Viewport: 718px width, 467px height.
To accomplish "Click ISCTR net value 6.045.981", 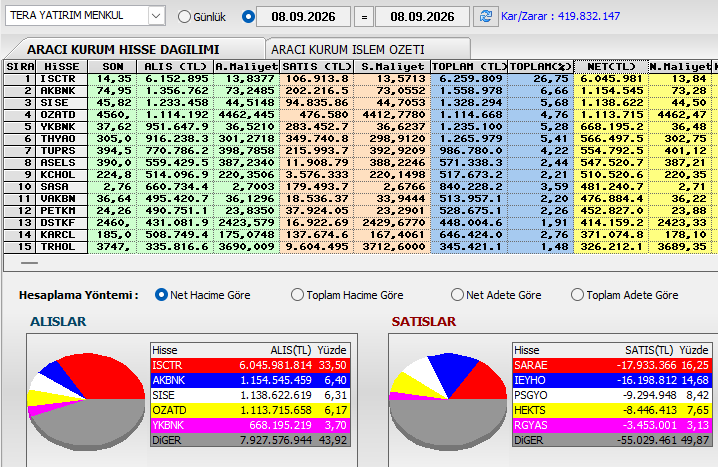I will (x=611, y=79).
